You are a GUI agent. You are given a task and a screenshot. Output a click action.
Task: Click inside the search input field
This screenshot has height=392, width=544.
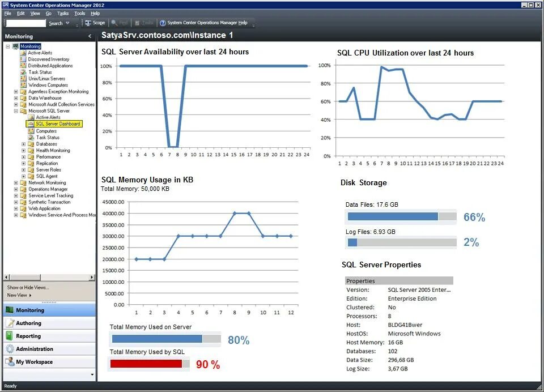coord(25,23)
